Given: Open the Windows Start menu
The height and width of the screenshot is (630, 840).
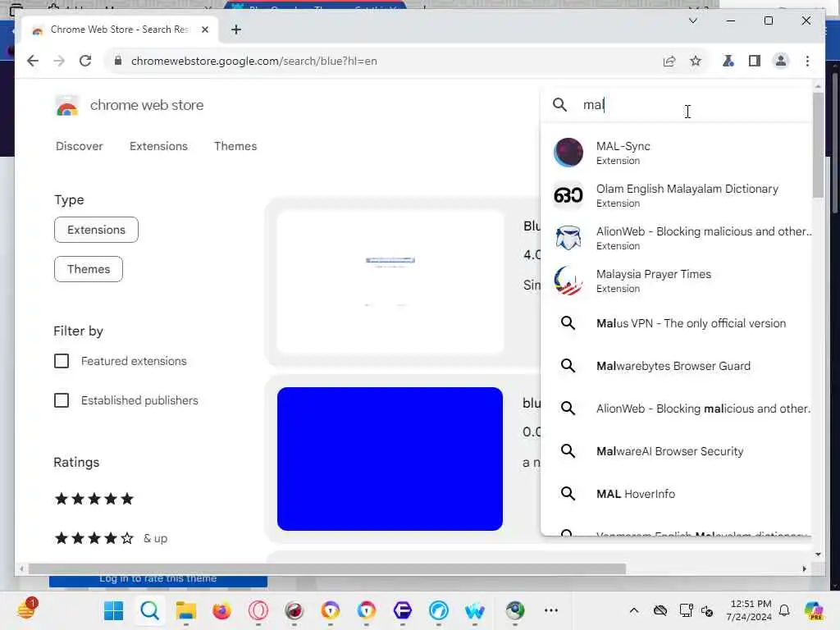Looking at the screenshot, I should (x=113, y=610).
